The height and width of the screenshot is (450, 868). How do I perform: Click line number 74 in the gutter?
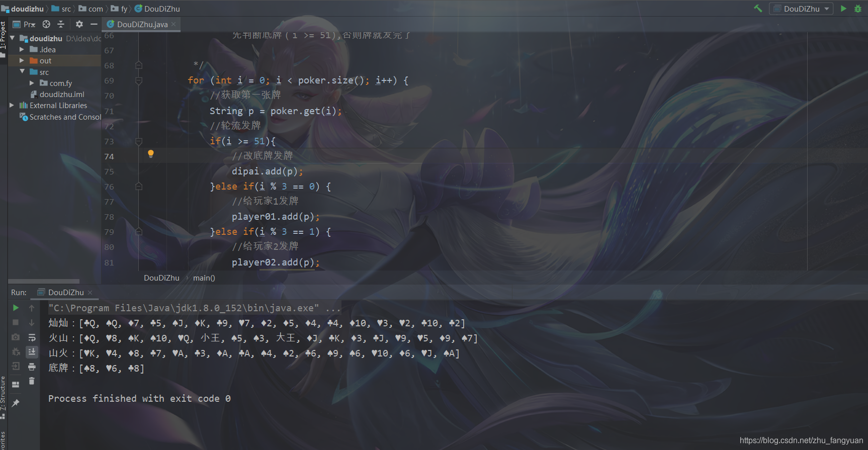(109, 156)
